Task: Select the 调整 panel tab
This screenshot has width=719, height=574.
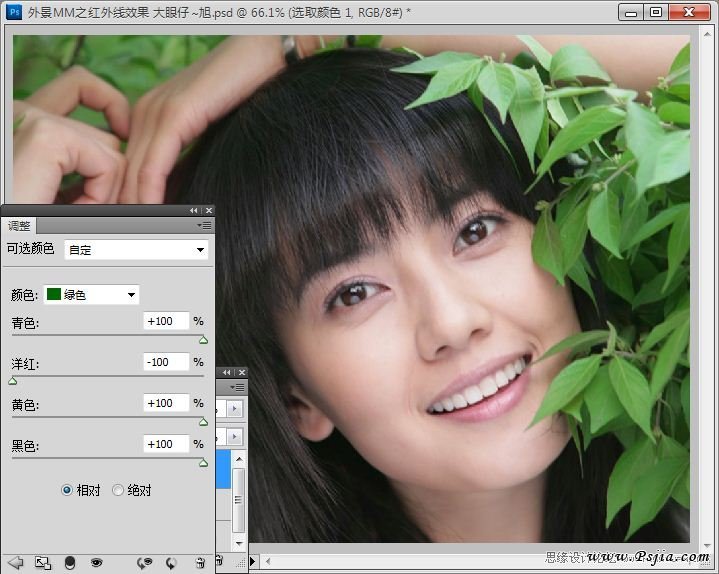Action: 19,226
